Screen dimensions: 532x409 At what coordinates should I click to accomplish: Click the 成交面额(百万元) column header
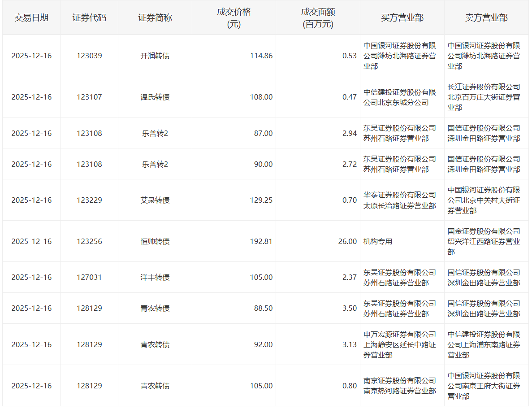(x=318, y=18)
